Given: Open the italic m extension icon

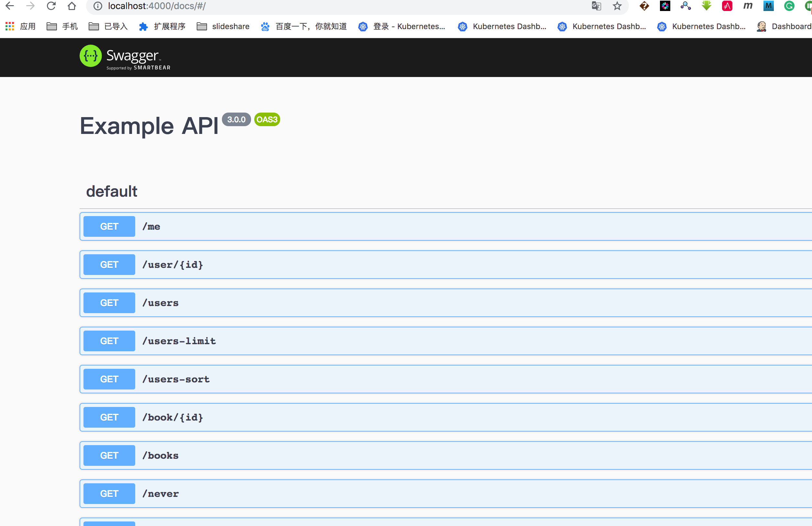Looking at the screenshot, I should [x=748, y=6].
